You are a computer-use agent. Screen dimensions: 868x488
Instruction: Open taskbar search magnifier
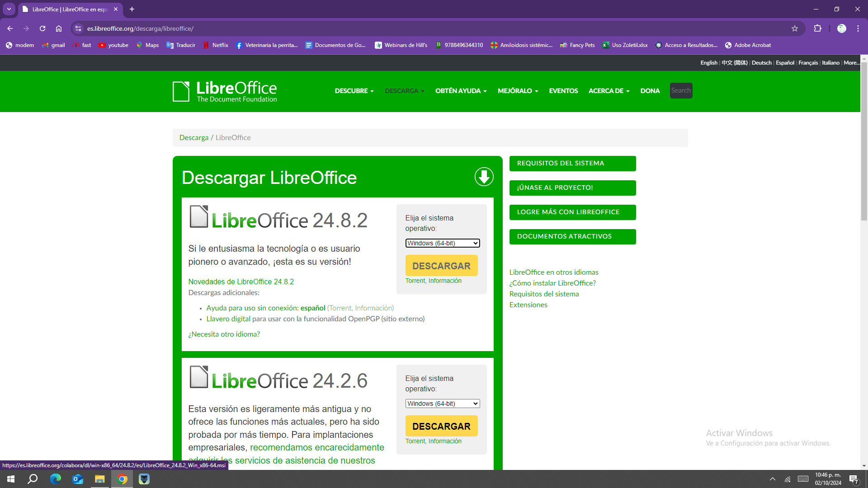33,479
